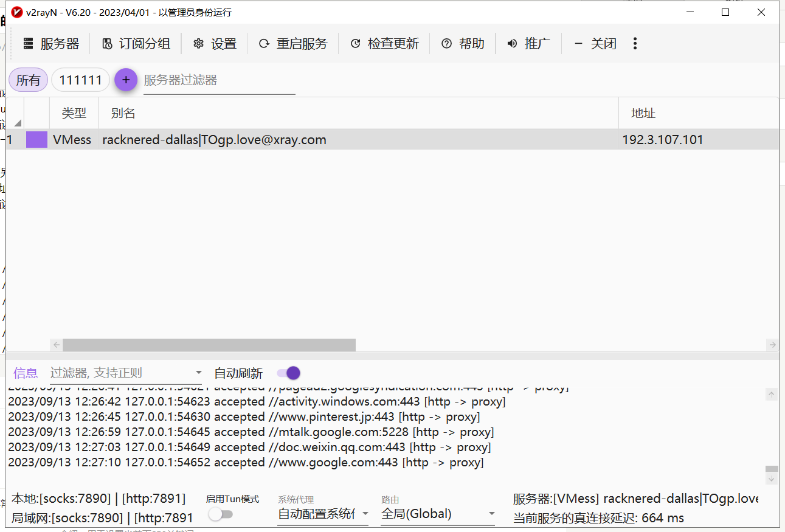Click the 关闭 toolbar button
The image size is (785, 532).
595,44
